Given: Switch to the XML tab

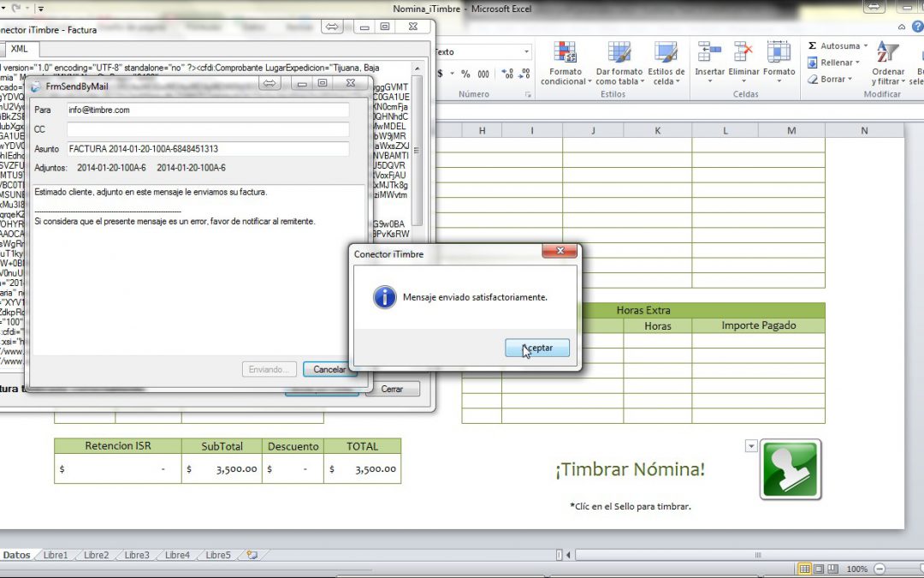Looking at the screenshot, I should [19, 50].
